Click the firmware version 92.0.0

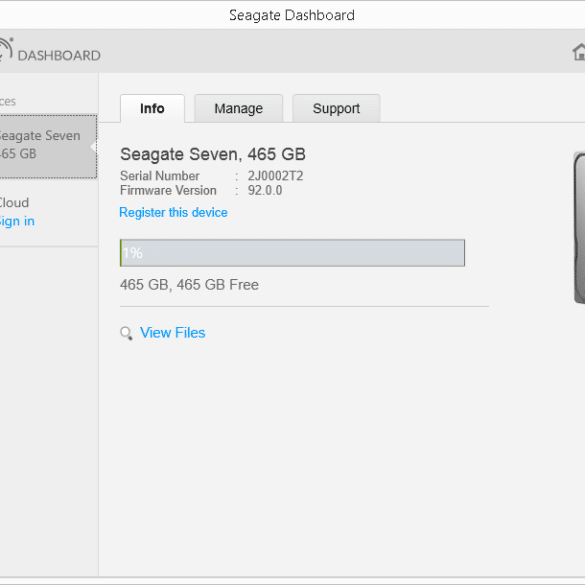(x=265, y=190)
